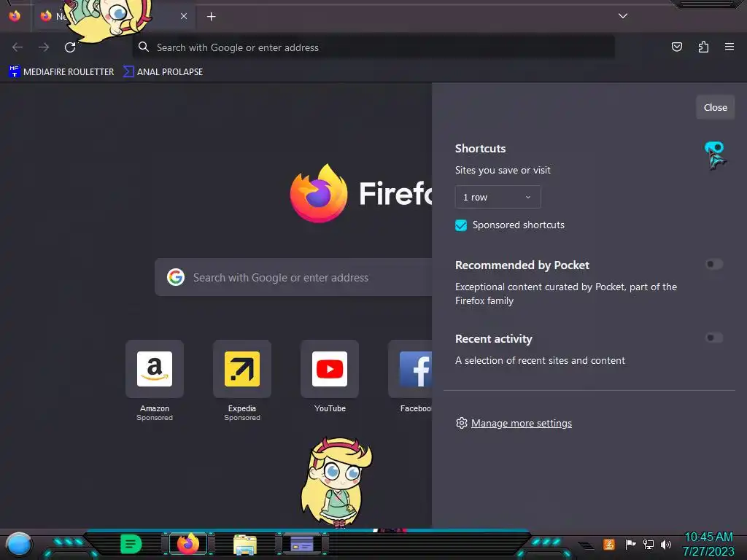Open the clock showing 10:45 AM
This screenshot has width=747, height=560.
708,544
